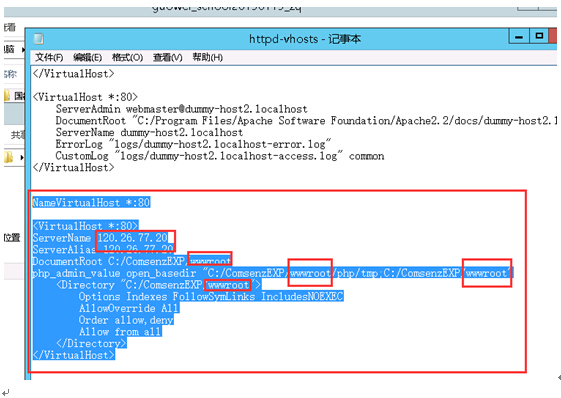Screen dimensions: 561x398
Task: Expand the tree arrow near top left
Action: pos(23,49)
